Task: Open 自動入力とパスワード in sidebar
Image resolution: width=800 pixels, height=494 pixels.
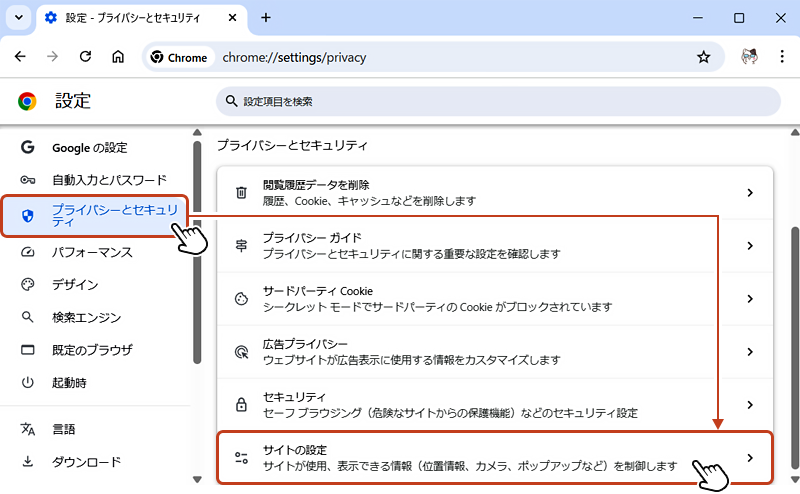Action: tap(95, 180)
